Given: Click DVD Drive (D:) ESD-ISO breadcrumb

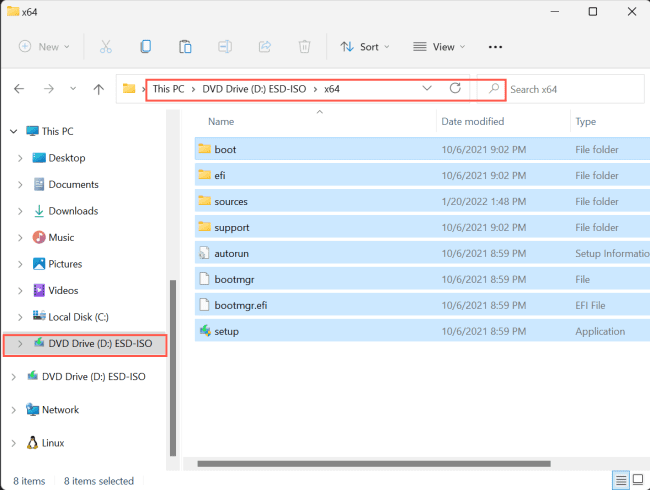Looking at the screenshot, I should (x=254, y=89).
